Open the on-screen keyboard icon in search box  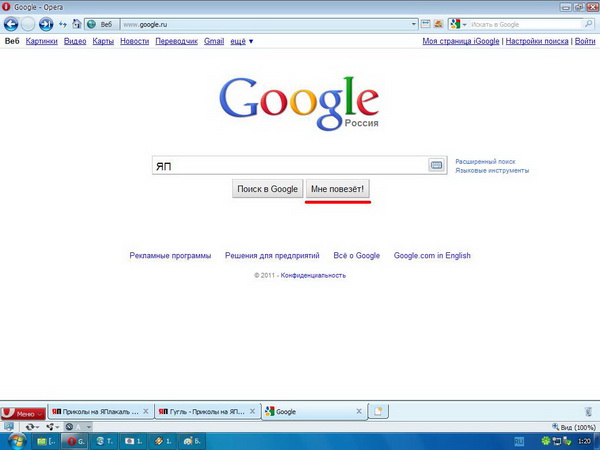[436, 165]
